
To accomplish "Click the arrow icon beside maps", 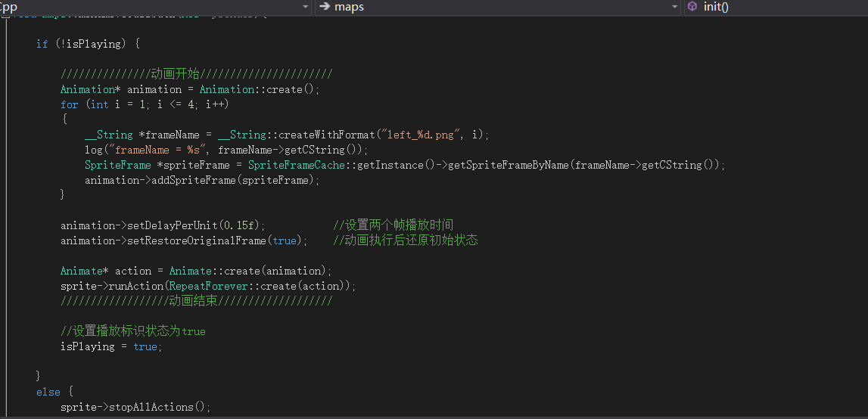I will [325, 7].
